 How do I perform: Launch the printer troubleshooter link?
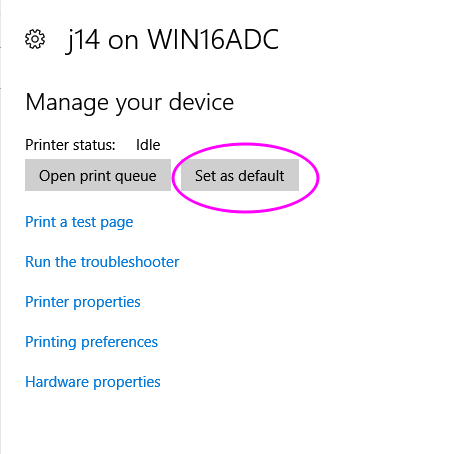(x=102, y=262)
